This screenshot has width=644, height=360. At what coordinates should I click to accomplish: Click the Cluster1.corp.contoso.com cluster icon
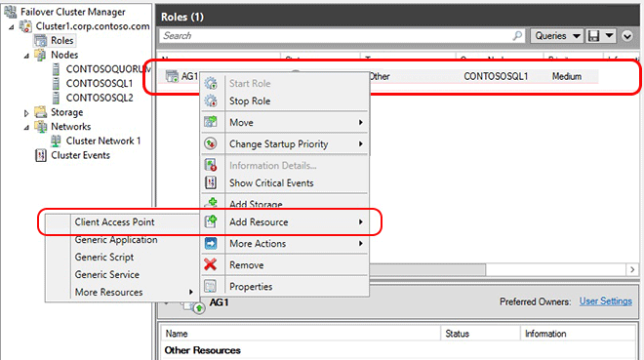[26, 26]
